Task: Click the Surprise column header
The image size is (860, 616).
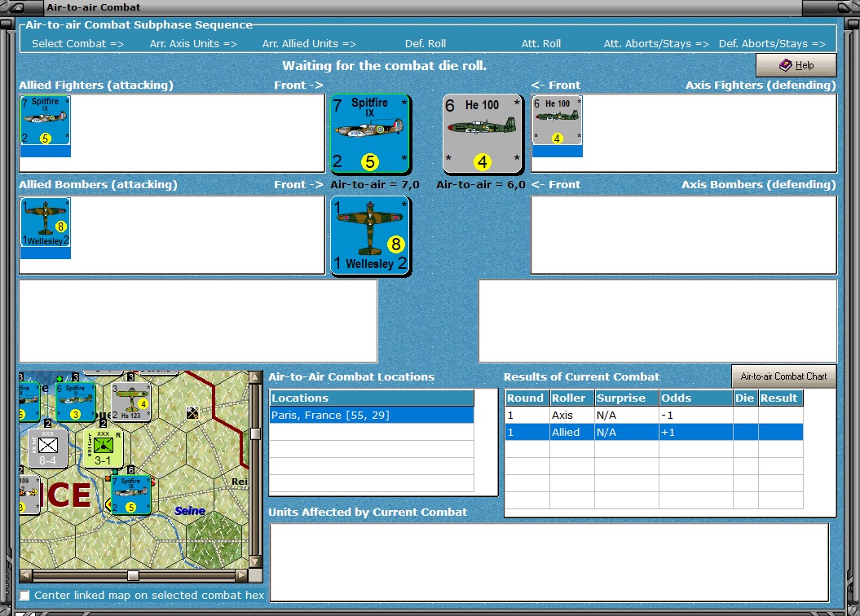Action: tap(627, 398)
